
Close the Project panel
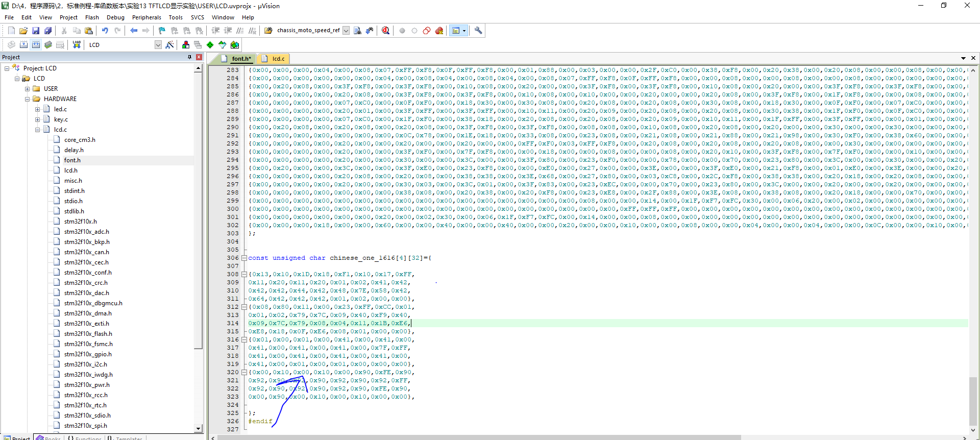199,57
